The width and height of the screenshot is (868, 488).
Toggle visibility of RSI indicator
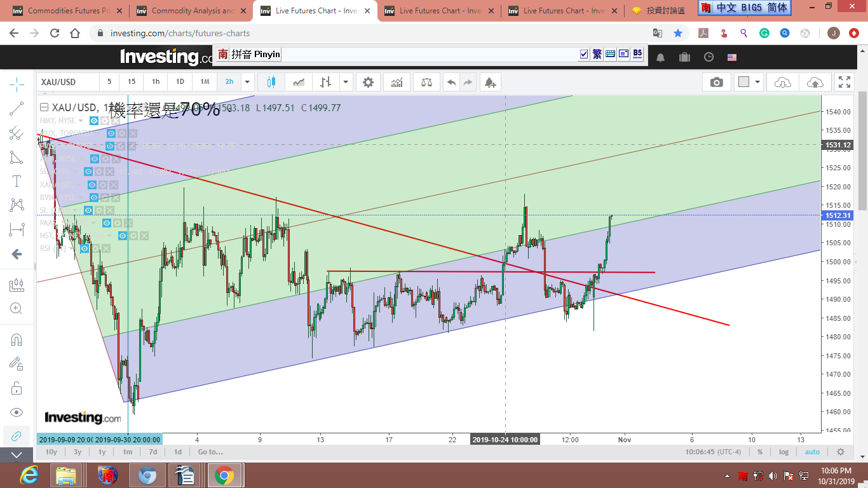pos(84,248)
